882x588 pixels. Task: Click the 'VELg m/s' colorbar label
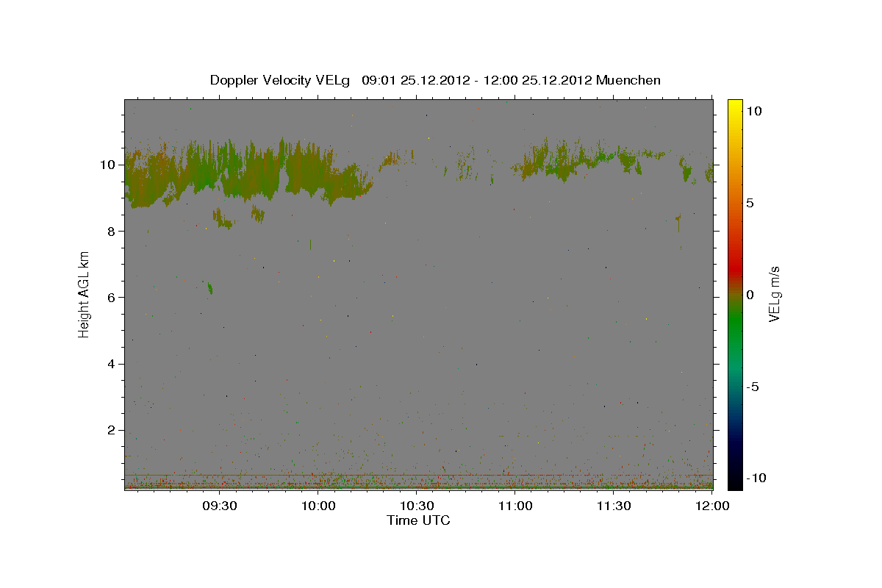point(774,294)
